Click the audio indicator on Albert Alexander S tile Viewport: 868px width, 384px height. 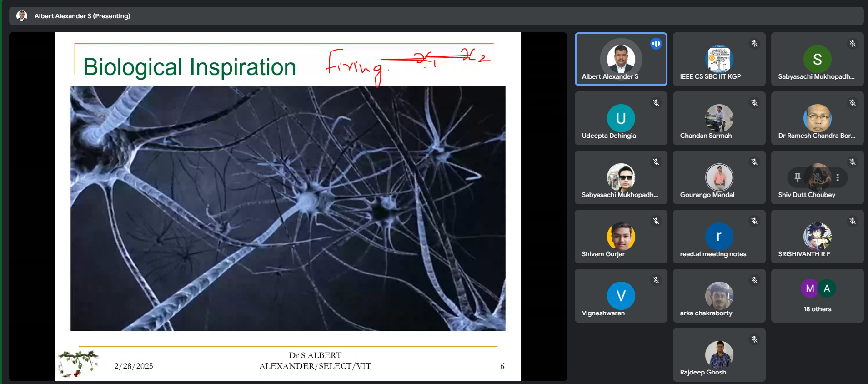click(656, 44)
